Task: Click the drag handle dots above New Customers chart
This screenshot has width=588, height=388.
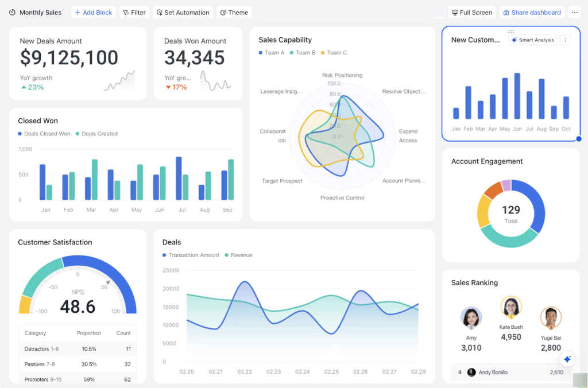Action: tap(510, 32)
